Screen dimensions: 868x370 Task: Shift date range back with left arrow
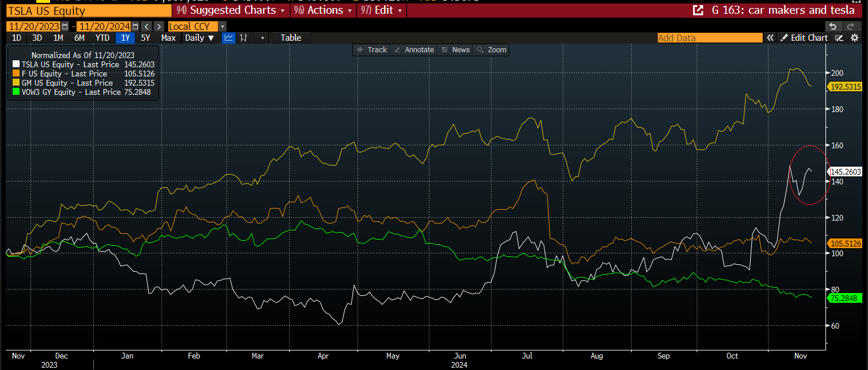click(x=147, y=26)
